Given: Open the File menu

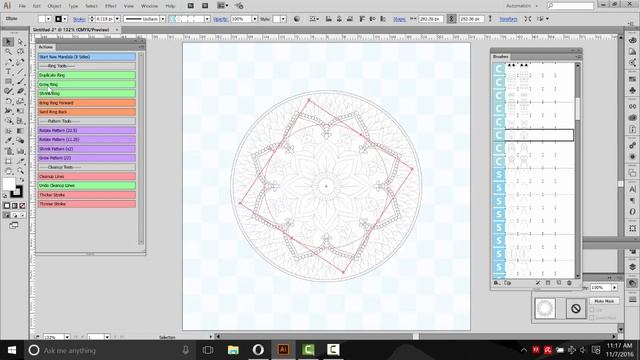Looking at the screenshot, I should [x=22, y=6].
